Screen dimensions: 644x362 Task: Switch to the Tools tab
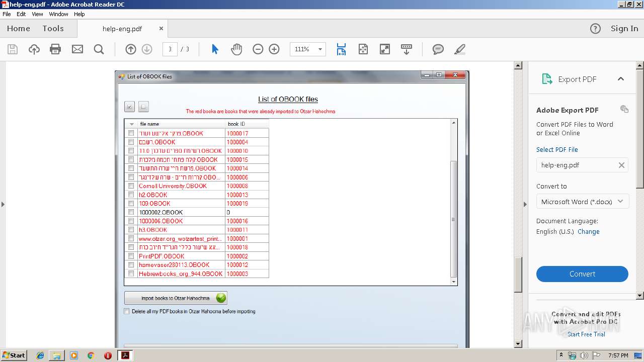(x=53, y=29)
